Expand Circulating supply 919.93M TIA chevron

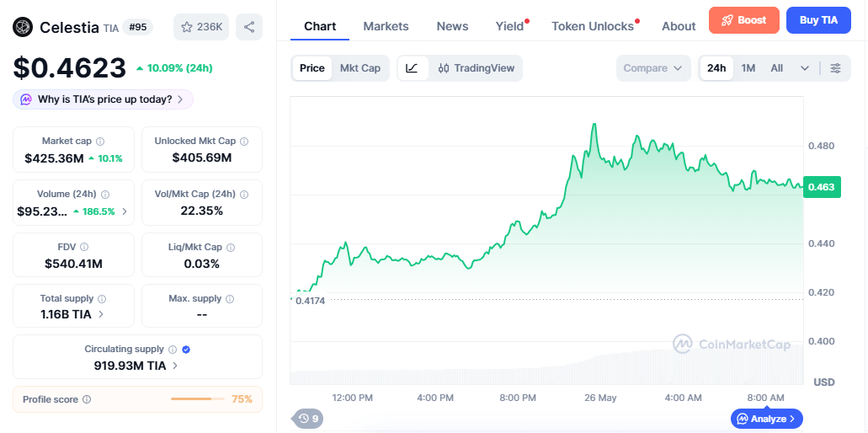click(175, 366)
